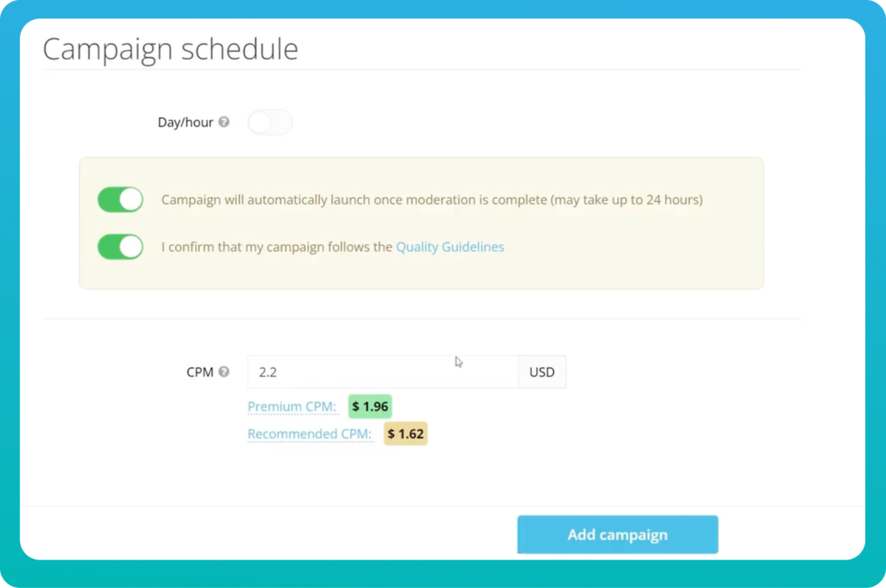
Task: Click the Campaign schedule heading
Action: click(170, 49)
